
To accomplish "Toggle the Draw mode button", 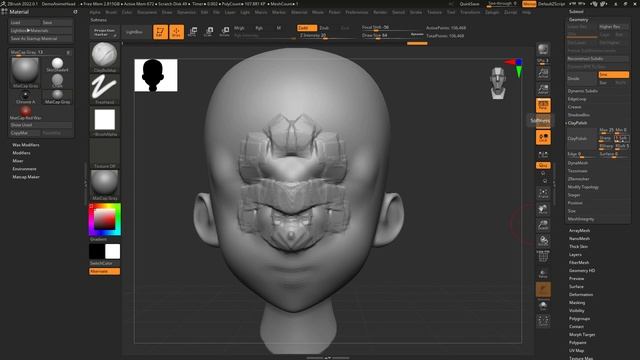I will pyautogui.click(x=176, y=32).
